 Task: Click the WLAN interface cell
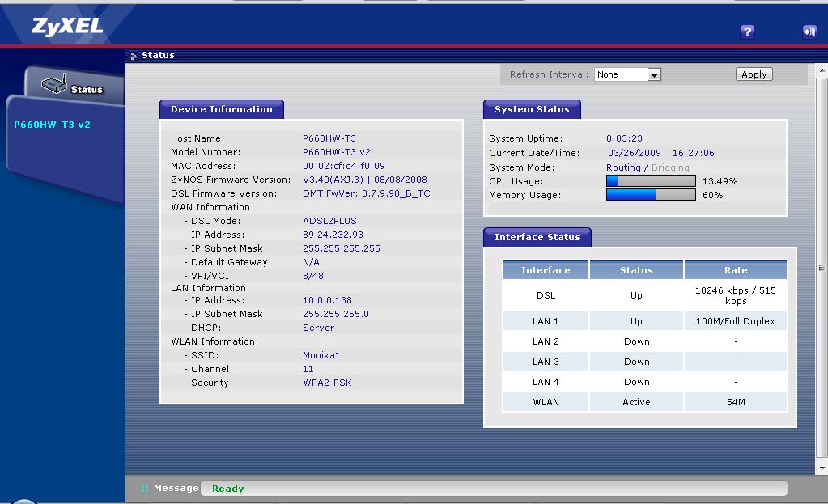coord(546,402)
